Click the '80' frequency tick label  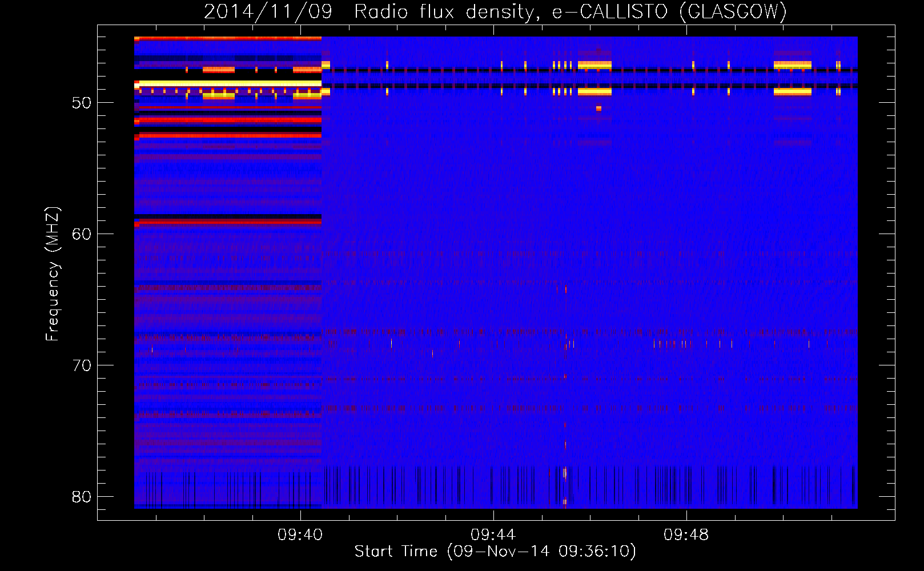click(82, 497)
